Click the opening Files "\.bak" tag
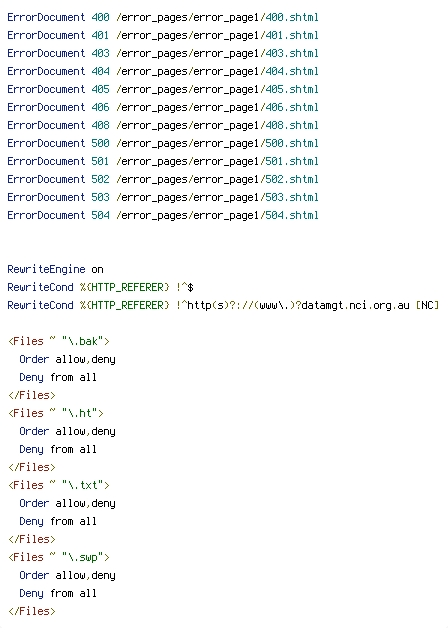The height and width of the screenshot is (628, 448). coord(59,341)
